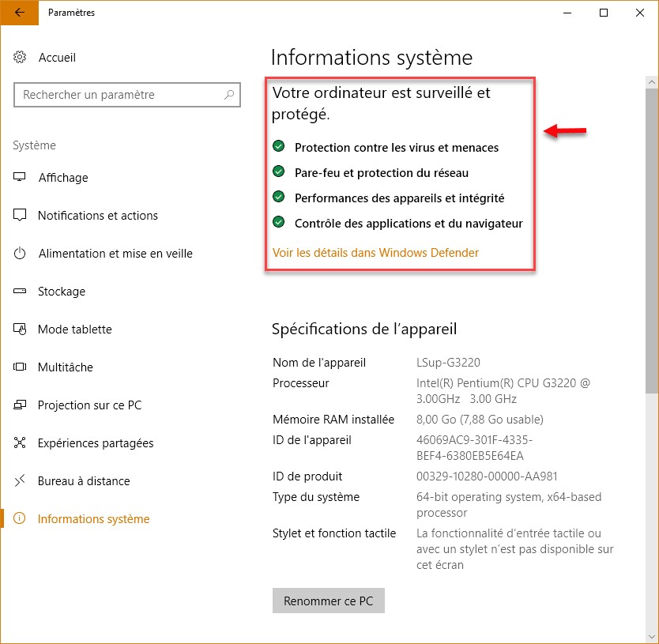Click the Notifications et actions icon
This screenshot has height=644, width=659.
click(x=21, y=216)
